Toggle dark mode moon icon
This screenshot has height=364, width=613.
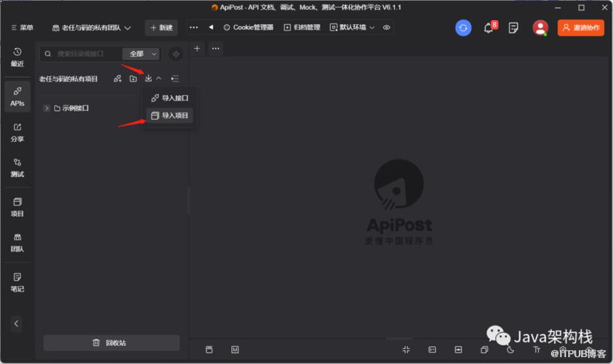pos(510,350)
